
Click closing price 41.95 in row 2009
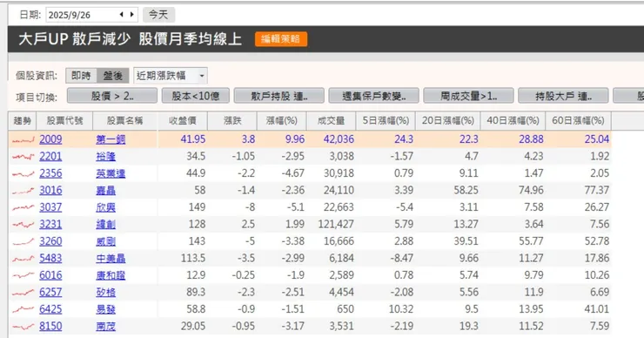click(192, 139)
